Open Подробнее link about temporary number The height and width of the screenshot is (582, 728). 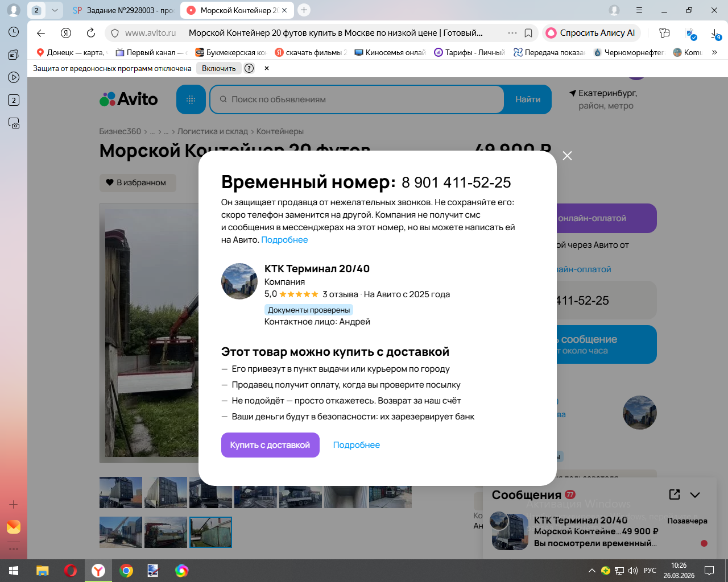[284, 240]
